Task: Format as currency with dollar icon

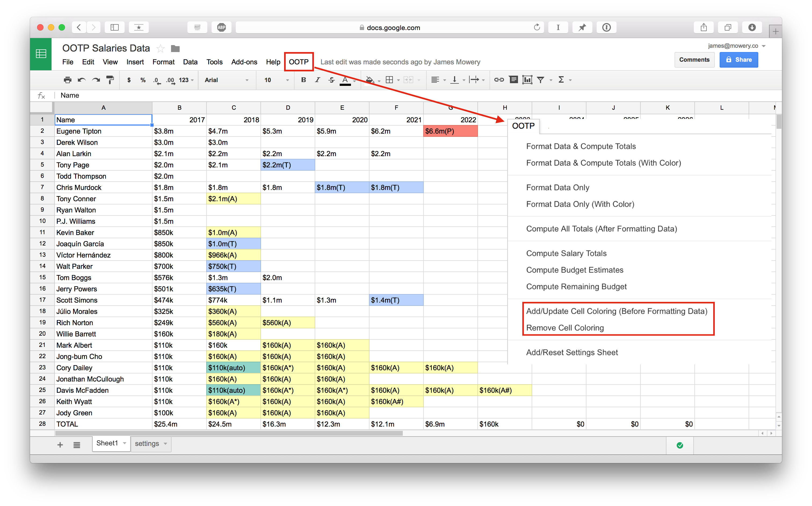Action: [x=129, y=80]
